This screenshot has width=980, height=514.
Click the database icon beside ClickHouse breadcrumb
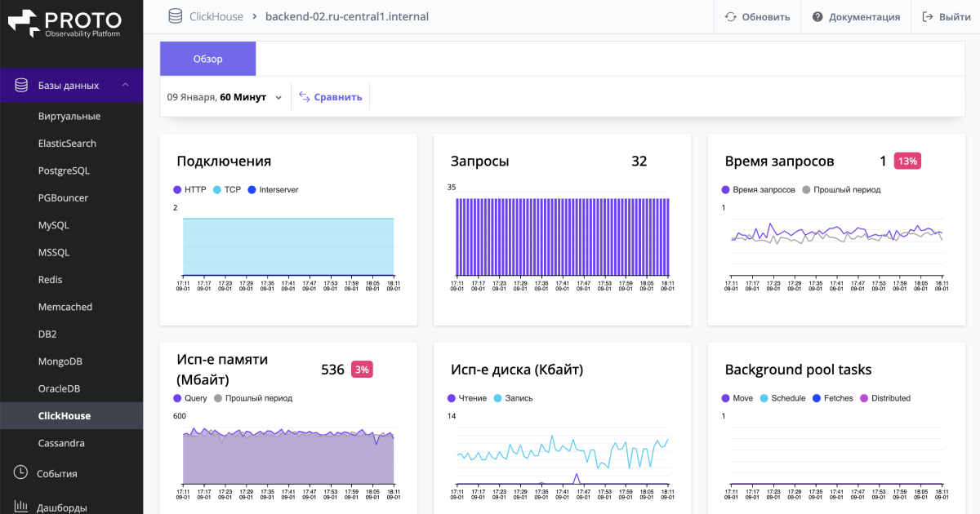175,16
